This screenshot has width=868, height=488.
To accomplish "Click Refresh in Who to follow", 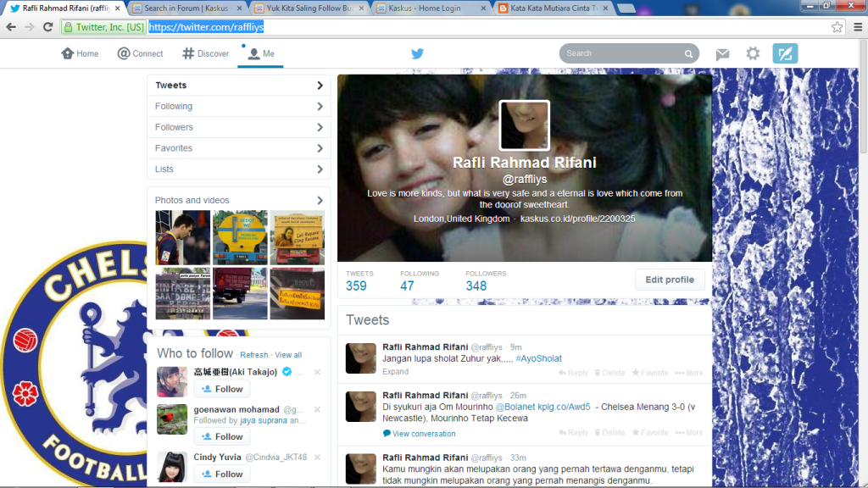I will pyautogui.click(x=254, y=355).
